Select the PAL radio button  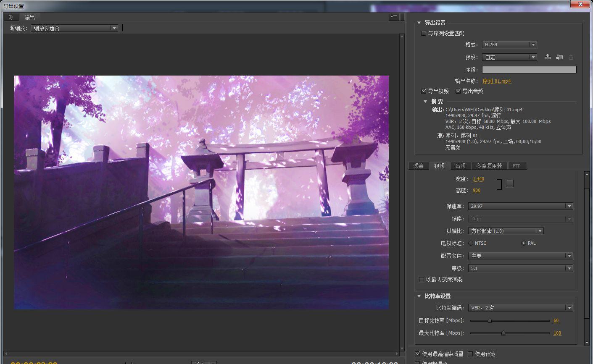coord(524,243)
